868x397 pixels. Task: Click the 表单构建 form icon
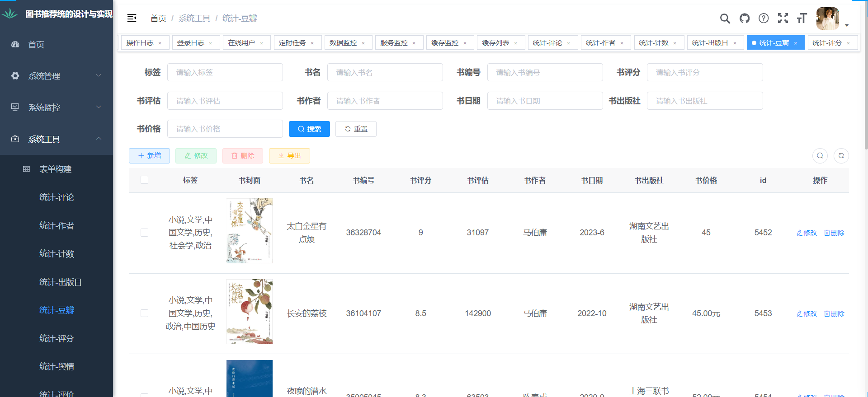pyautogui.click(x=27, y=169)
